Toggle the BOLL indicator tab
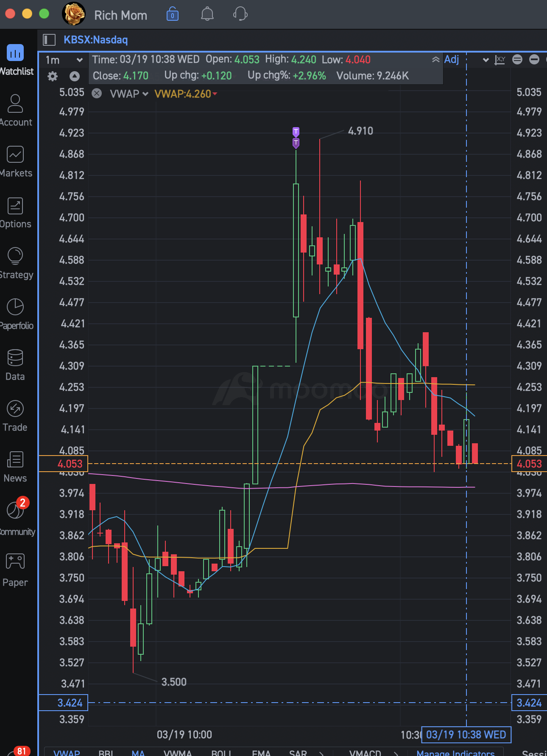The width and height of the screenshot is (547, 756). [222, 753]
